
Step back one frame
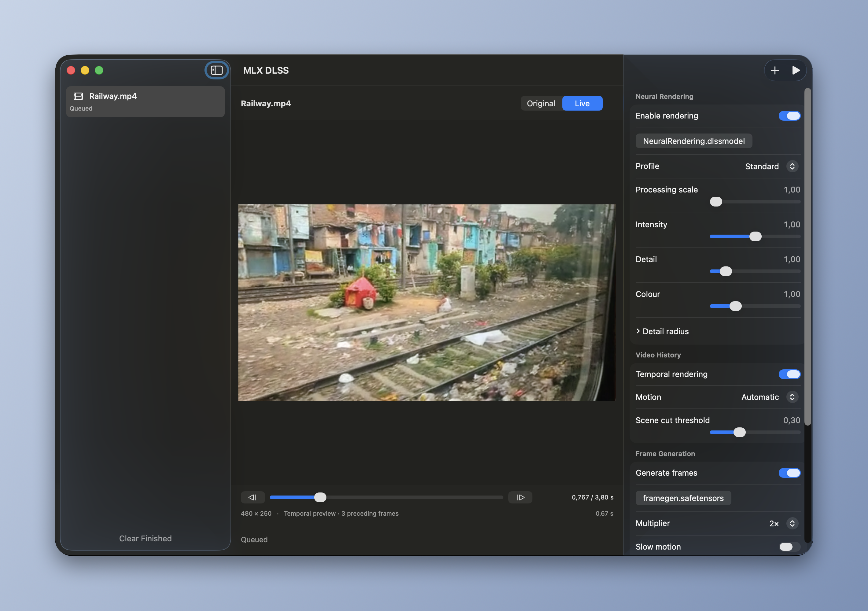(x=252, y=497)
